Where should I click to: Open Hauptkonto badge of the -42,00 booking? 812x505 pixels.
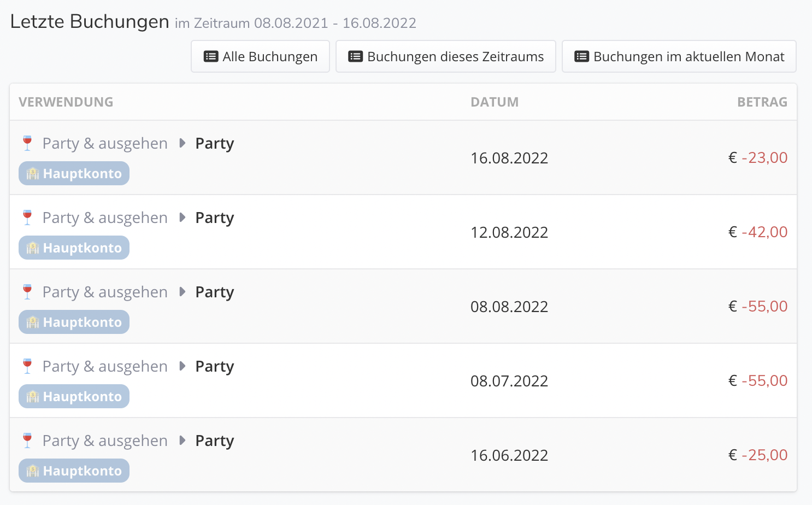click(x=74, y=248)
